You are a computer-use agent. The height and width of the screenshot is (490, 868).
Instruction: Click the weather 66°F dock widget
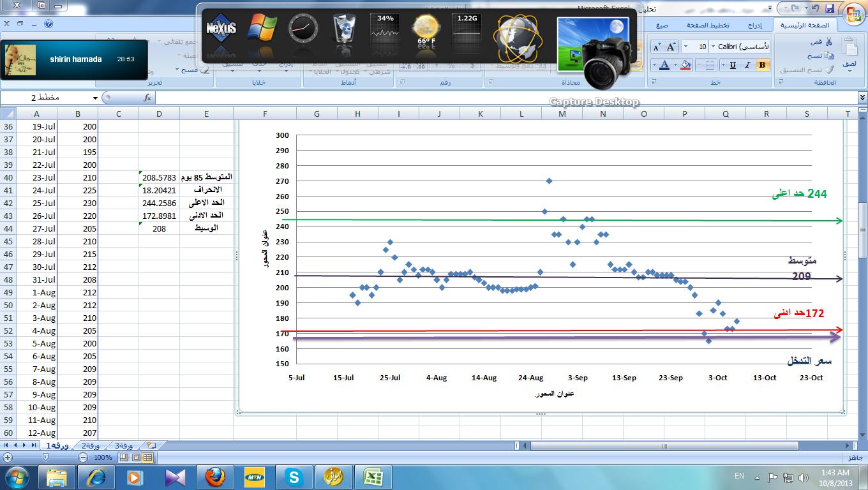(426, 30)
